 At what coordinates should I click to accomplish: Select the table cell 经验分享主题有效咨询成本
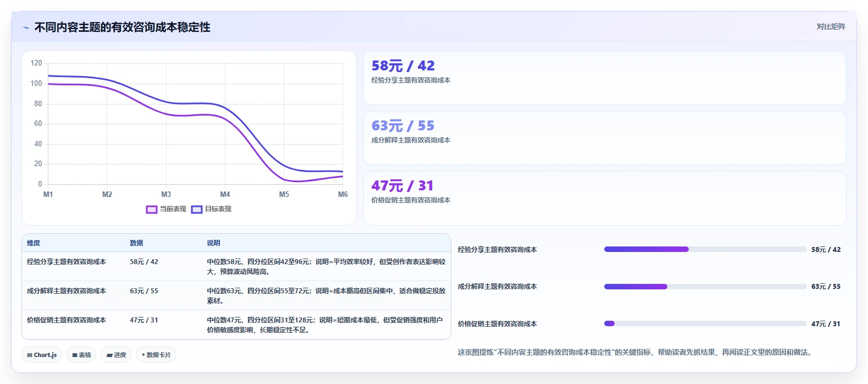tap(67, 262)
